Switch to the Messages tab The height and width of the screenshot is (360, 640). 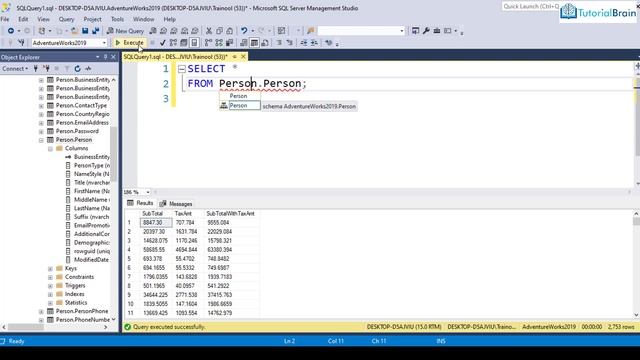176,203
